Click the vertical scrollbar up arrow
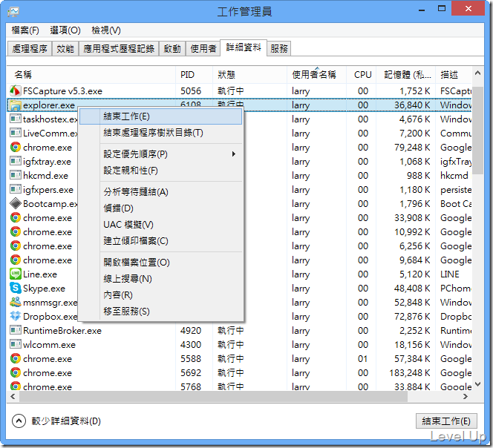Screen dimensions: 493x448 [x=478, y=73]
